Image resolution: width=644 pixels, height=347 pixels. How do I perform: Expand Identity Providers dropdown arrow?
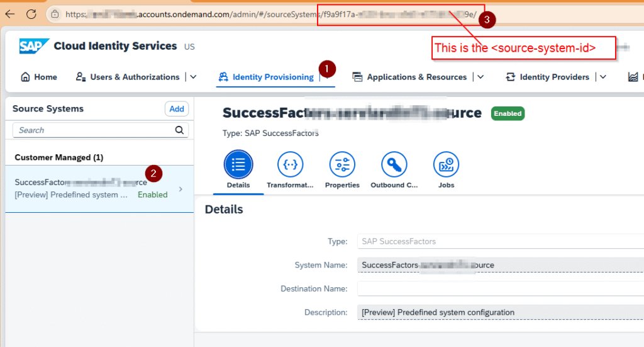[x=603, y=77]
